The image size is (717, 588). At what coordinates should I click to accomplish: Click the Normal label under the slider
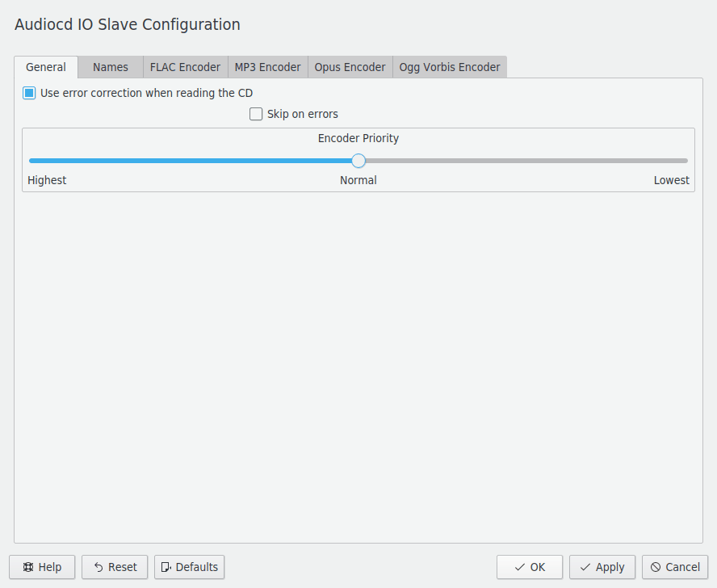(x=358, y=180)
